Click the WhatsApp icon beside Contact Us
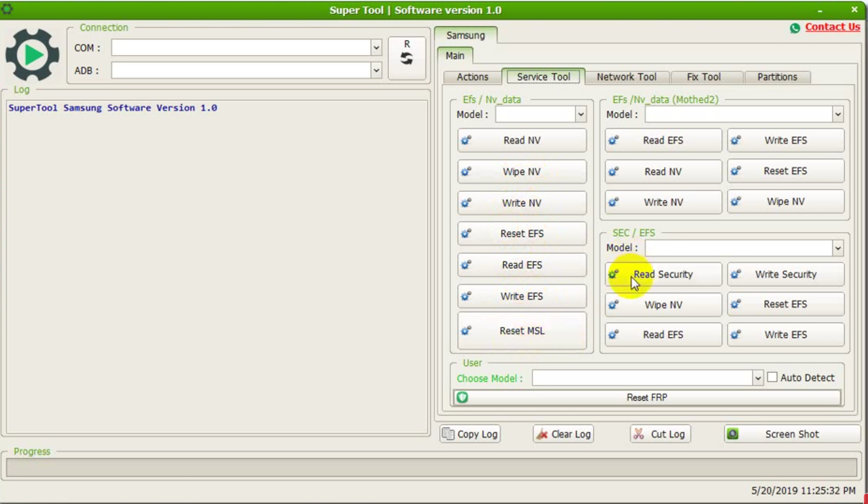The image size is (868, 504). pos(795,28)
